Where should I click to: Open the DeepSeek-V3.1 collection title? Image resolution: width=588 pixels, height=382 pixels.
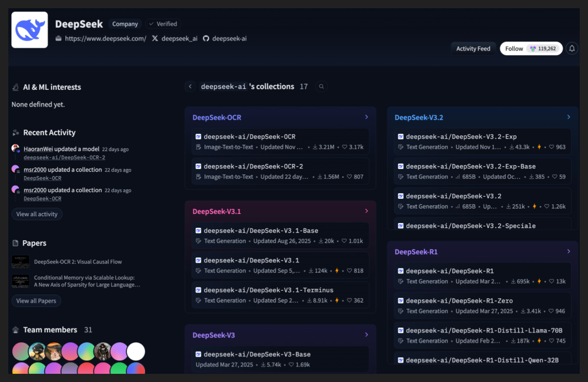click(x=217, y=211)
